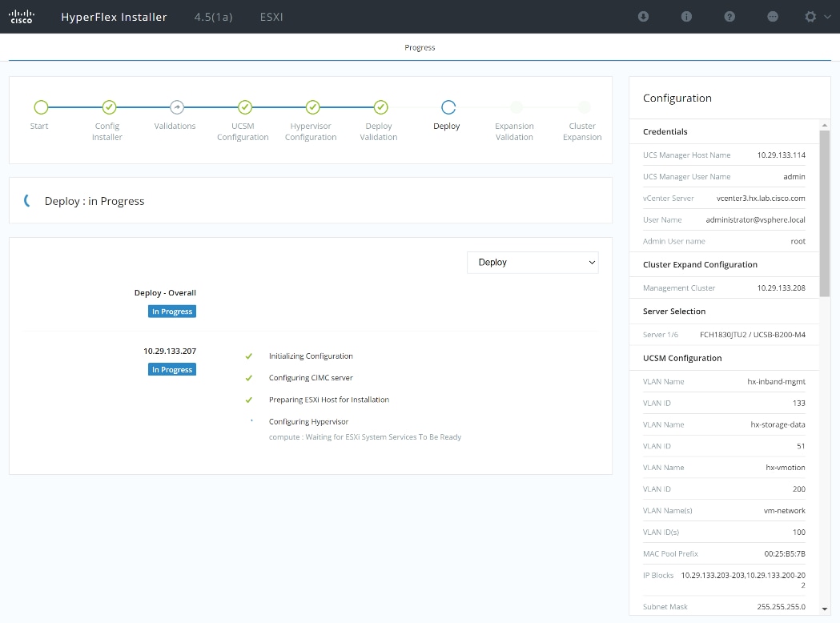The height and width of the screenshot is (623, 840).
Task: Click the UCSM Configuration step checkmark
Action: pyautogui.click(x=245, y=107)
